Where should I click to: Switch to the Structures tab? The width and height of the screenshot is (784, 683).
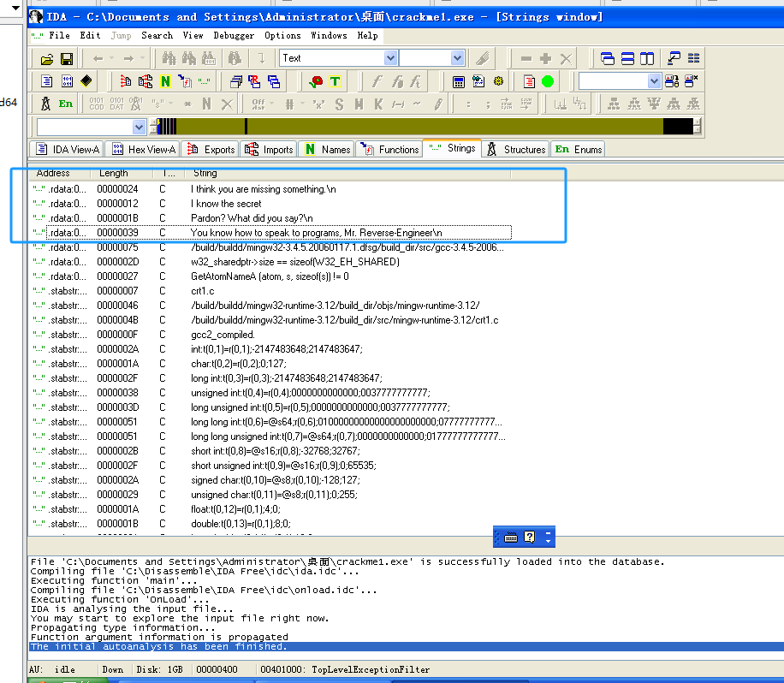click(515, 150)
